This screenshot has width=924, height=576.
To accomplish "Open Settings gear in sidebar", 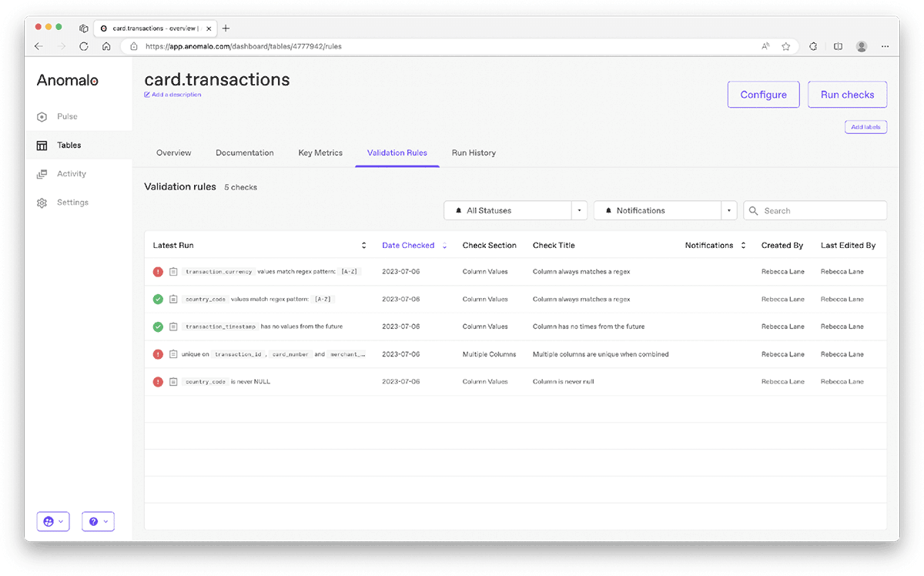I will click(42, 203).
